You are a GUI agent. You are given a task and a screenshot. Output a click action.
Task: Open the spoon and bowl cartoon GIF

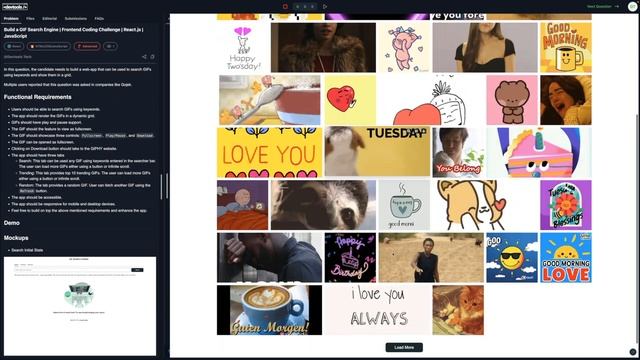(x=270, y=100)
